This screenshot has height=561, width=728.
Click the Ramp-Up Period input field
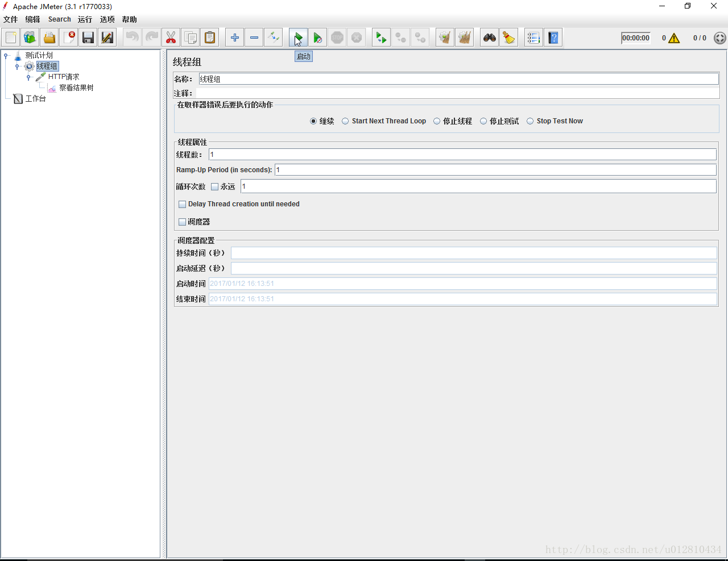pyautogui.click(x=495, y=170)
